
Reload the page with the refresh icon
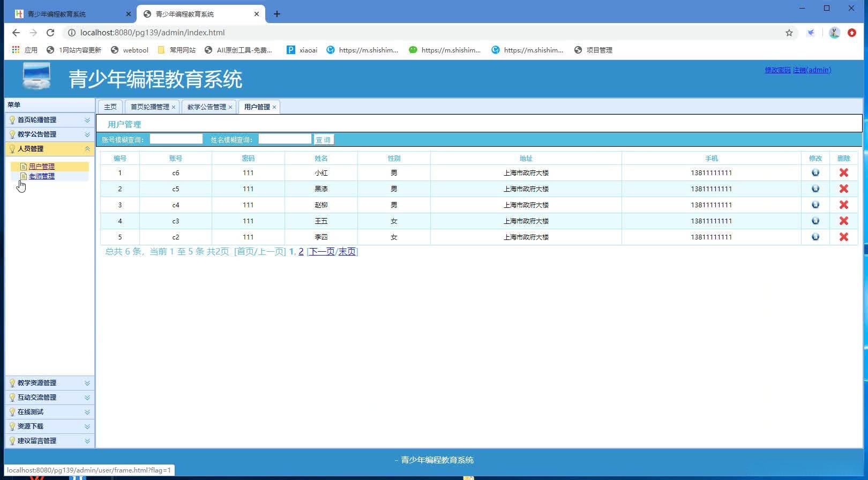(50, 33)
